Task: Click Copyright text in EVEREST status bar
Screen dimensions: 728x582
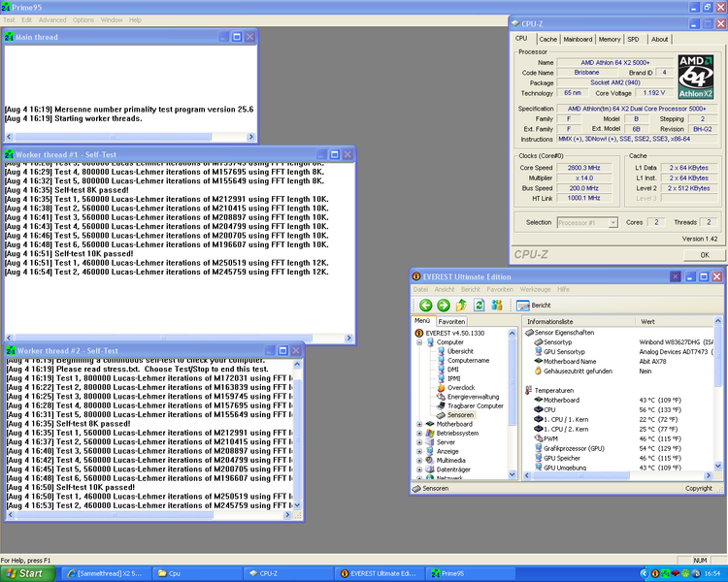Action: coord(698,488)
